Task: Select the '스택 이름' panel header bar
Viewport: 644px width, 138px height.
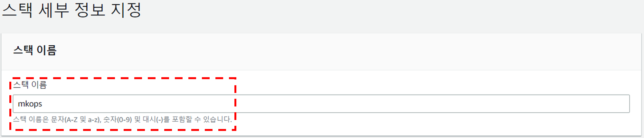Action: click(x=322, y=51)
